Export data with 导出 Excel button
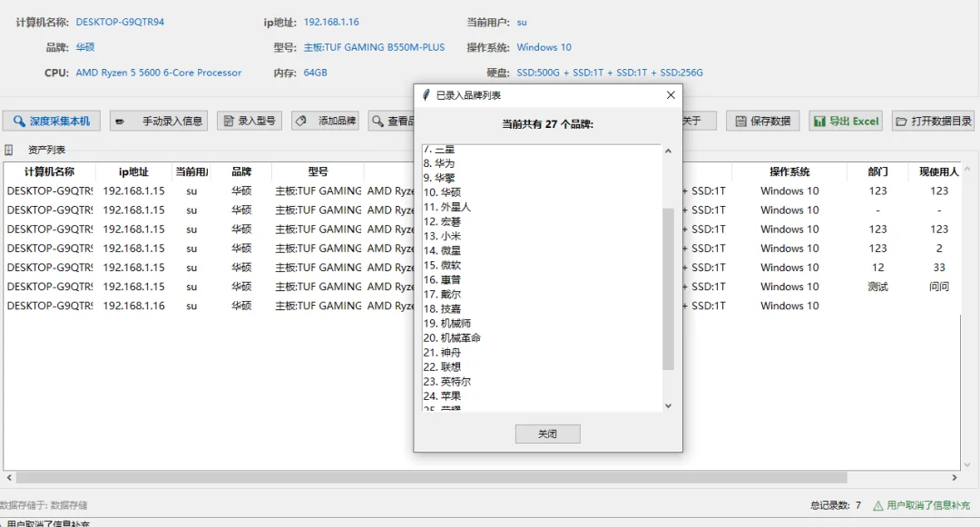Screen dimensions: 980x527 point(847,122)
